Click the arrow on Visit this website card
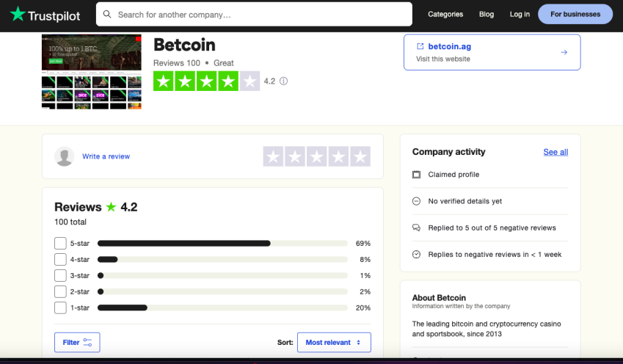 tap(564, 52)
